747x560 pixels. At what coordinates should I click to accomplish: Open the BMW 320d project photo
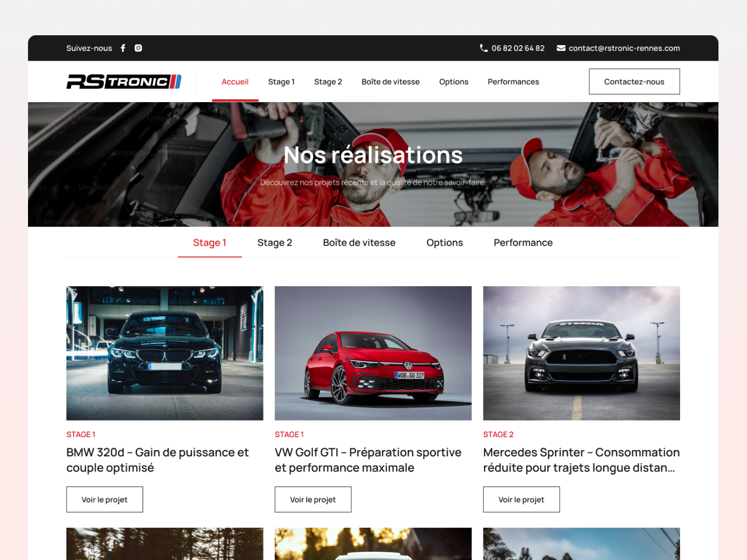[x=165, y=353]
